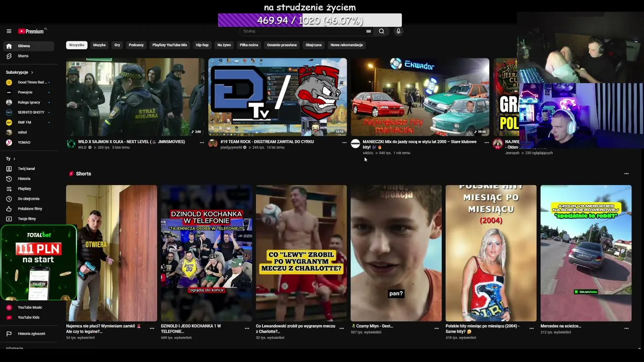Open Twoje filmy in the sidebar
This screenshot has height=362, width=644.
click(x=28, y=219)
